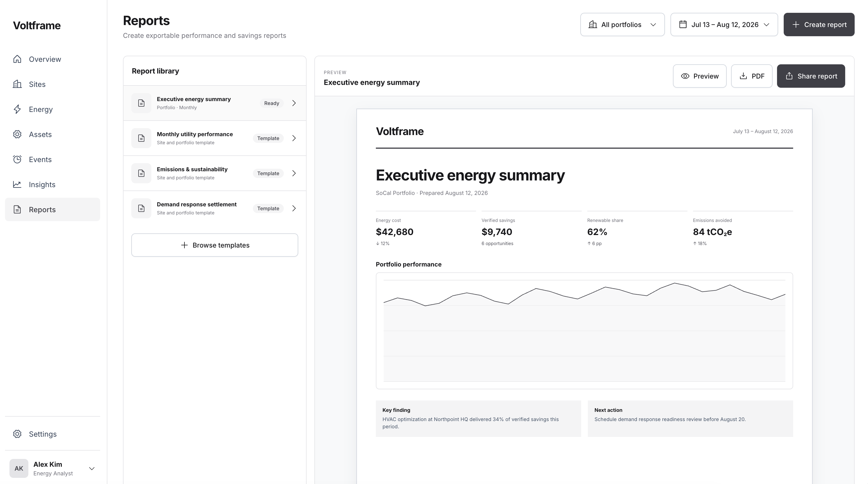Viewport: 868px width, 484px height.
Task: Click the Insights chart icon
Action: 17,184
